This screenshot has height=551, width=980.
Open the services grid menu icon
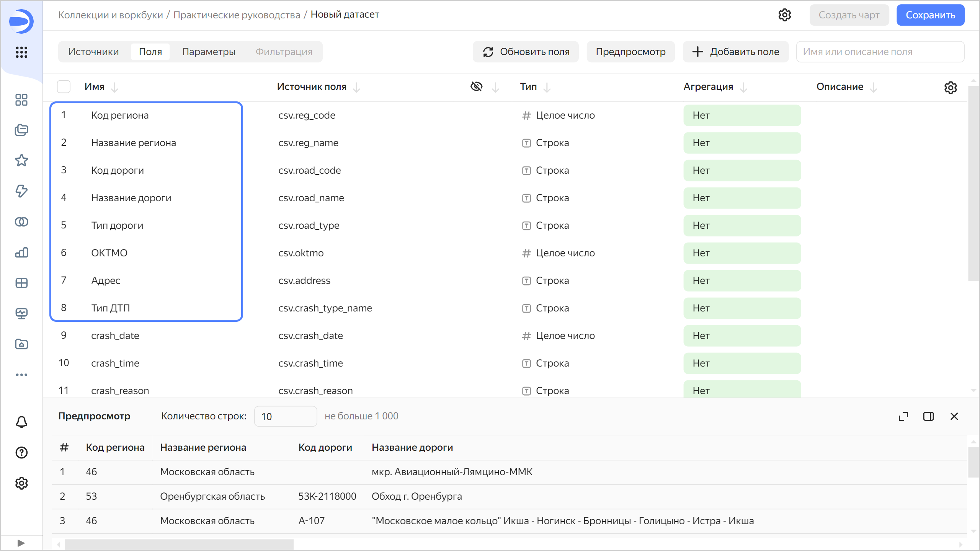[x=21, y=52]
